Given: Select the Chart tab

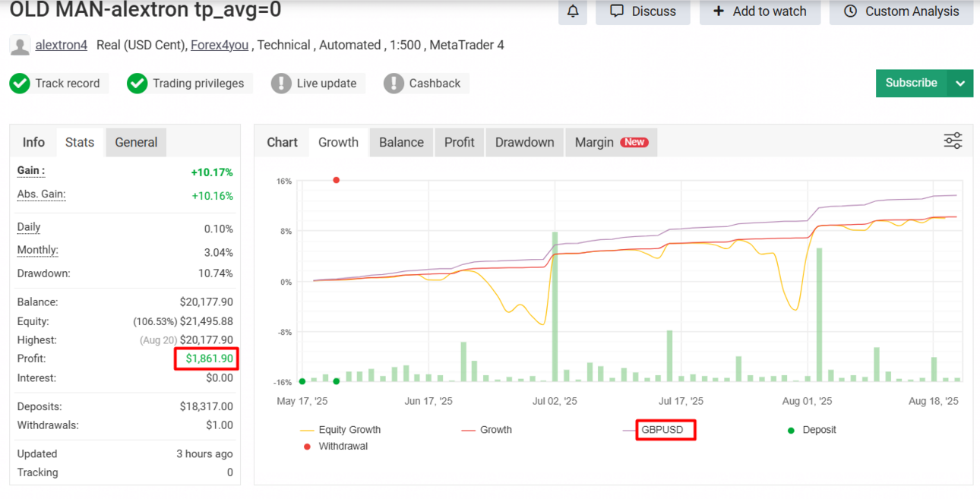Looking at the screenshot, I should 282,142.
